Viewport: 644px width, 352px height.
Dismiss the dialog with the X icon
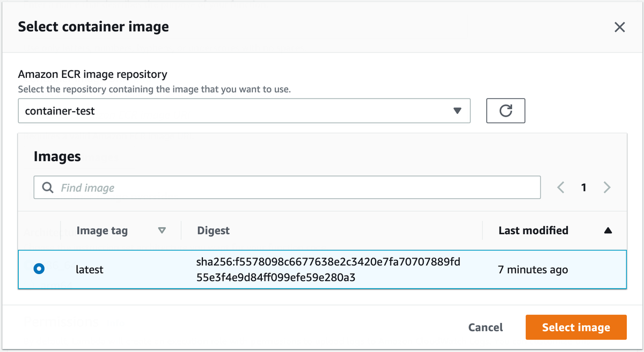(x=620, y=27)
